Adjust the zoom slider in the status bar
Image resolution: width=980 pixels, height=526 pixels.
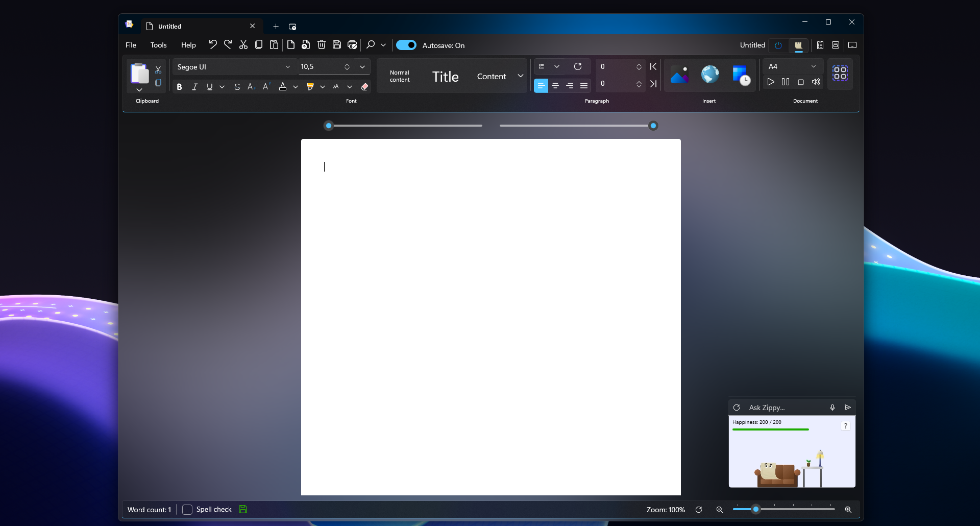tap(756, 509)
